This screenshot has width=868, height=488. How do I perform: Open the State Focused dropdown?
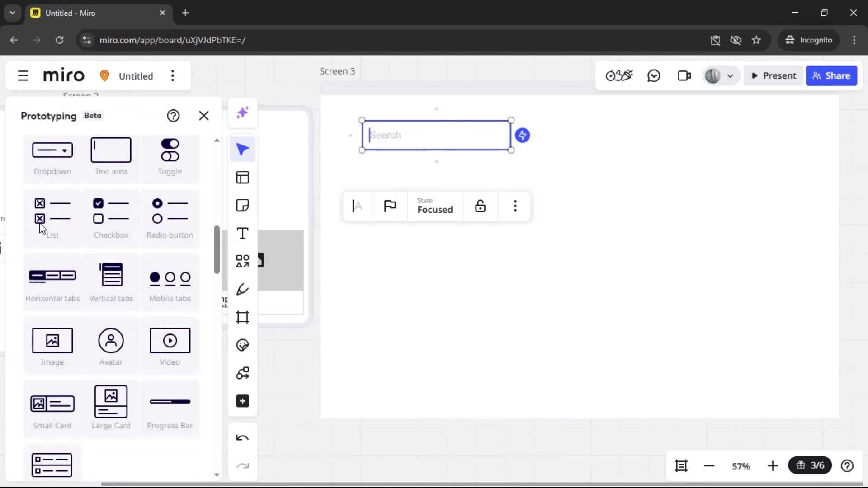[x=435, y=206]
